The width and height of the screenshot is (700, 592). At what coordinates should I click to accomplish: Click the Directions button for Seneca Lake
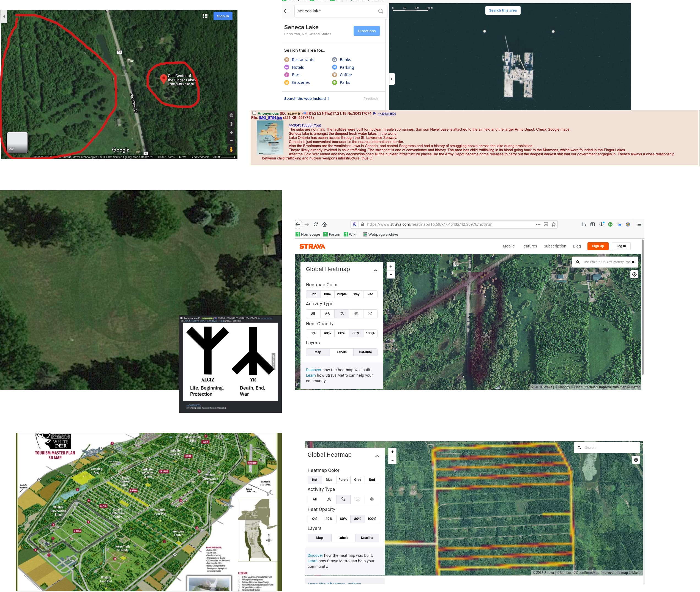[367, 31]
